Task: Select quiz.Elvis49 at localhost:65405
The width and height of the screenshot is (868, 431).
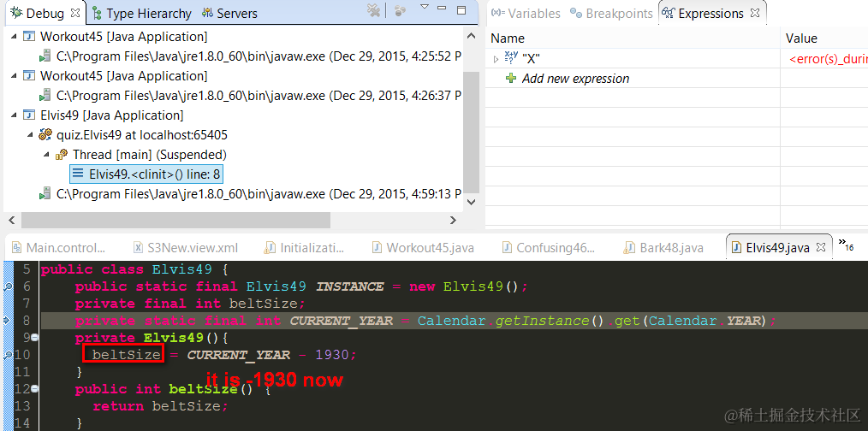Action: [142, 135]
